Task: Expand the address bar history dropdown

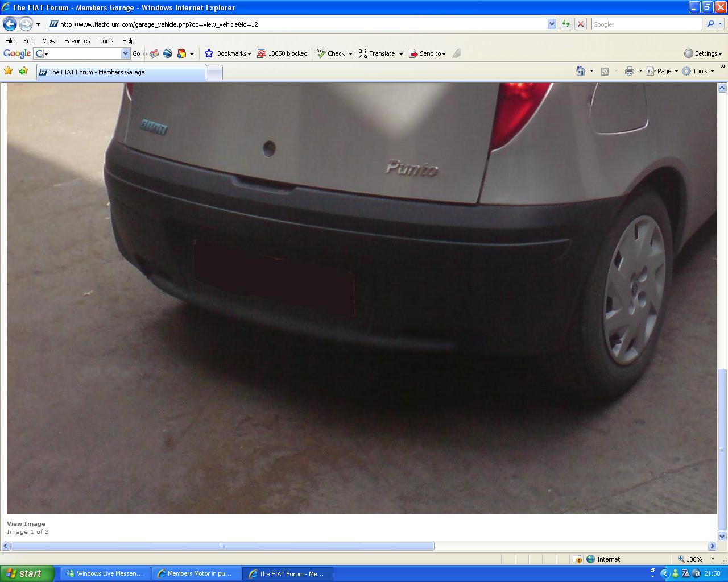Action: tap(552, 24)
